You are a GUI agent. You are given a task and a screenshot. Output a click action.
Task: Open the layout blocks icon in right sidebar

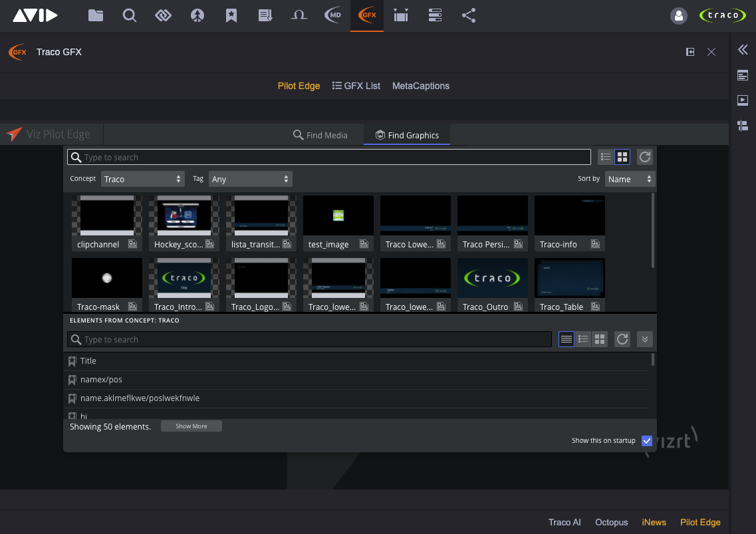743,126
